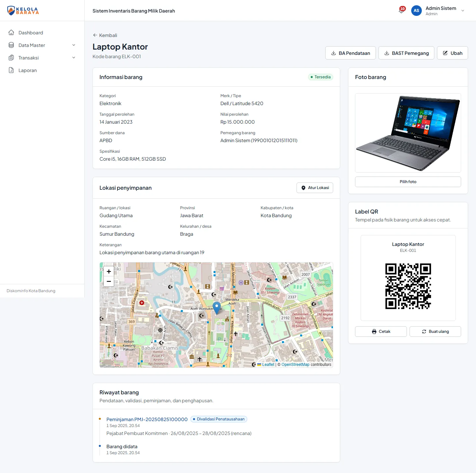This screenshot has height=473, width=476.
Task: Click the pencil icon in Ubah
Action: click(x=445, y=53)
